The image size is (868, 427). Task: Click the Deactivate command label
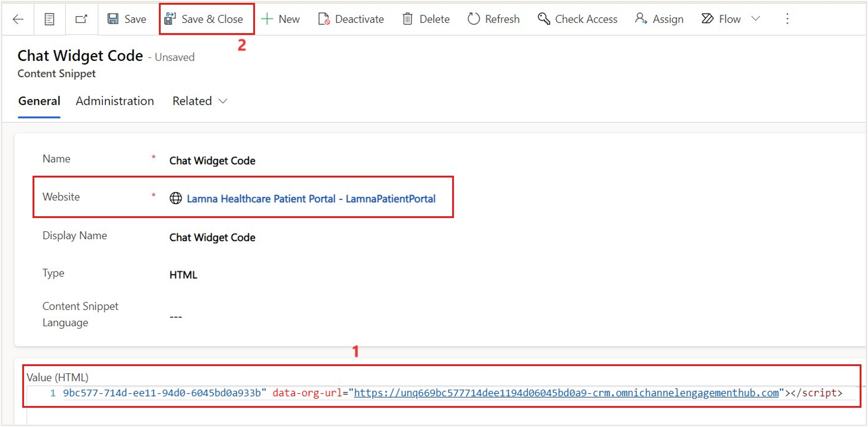coord(359,19)
